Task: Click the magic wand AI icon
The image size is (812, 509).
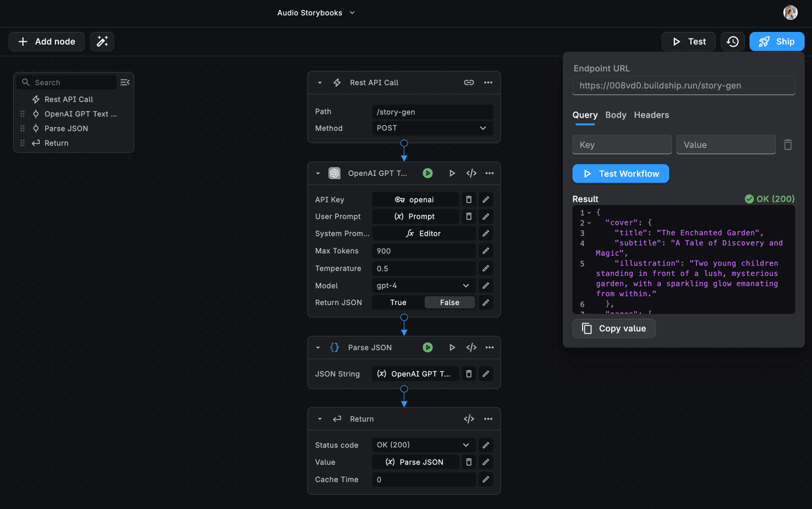Action: click(102, 42)
